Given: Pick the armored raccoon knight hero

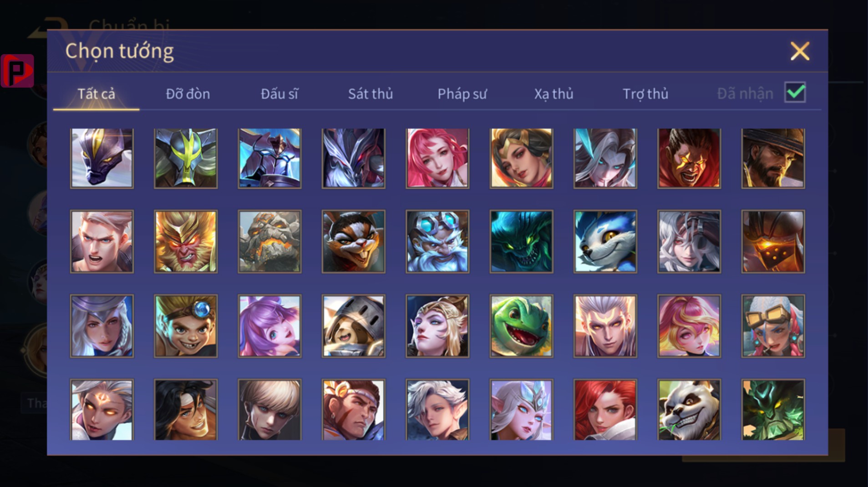Looking at the screenshot, I should click(x=353, y=326).
